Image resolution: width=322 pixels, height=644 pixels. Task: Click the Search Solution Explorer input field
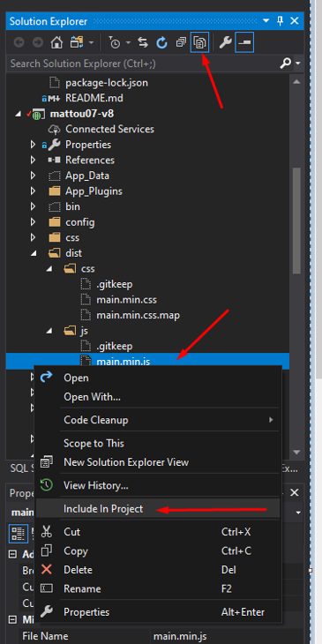click(x=142, y=64)
